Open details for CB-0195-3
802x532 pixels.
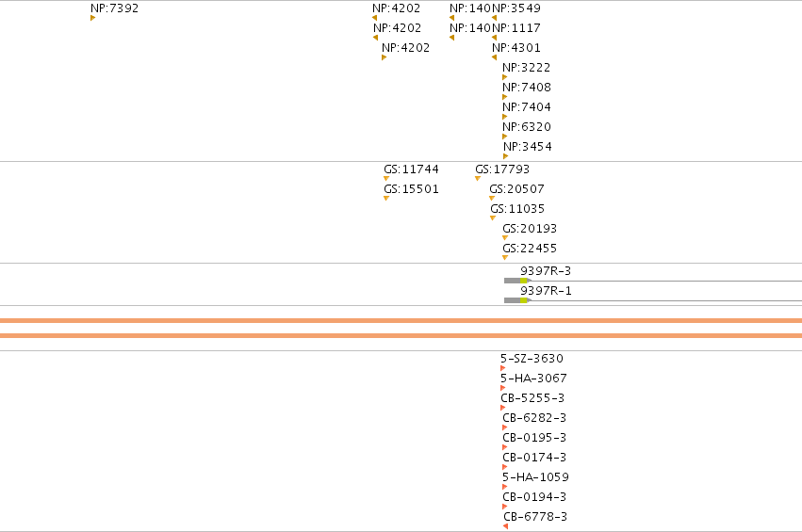point(534,438)
